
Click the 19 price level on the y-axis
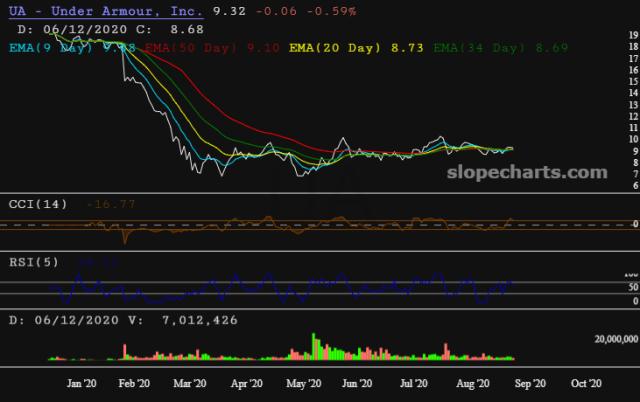633,35
